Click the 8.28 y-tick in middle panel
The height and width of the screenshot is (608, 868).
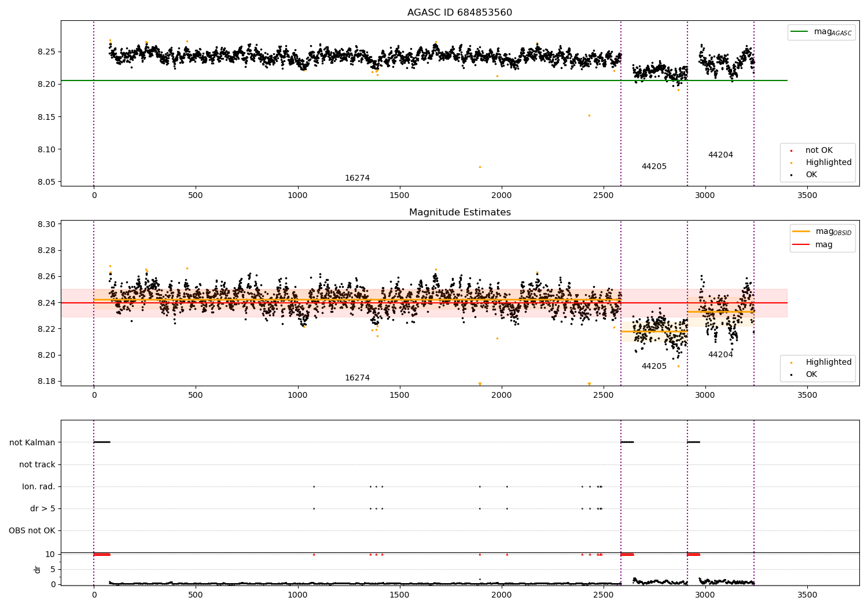(x=47, y=251)
